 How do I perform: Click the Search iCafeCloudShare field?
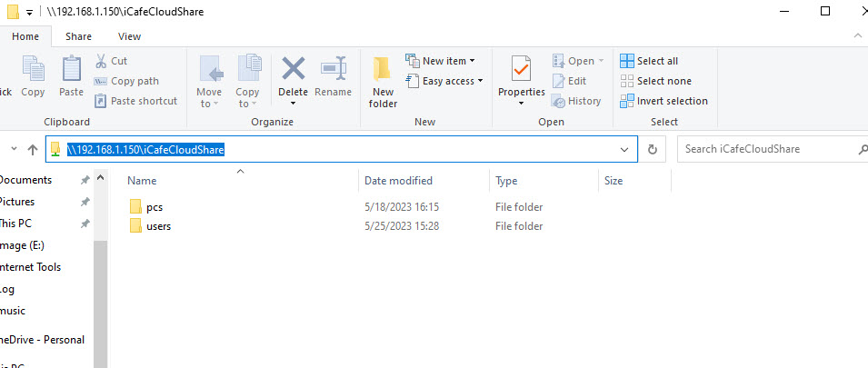[763, 149]
